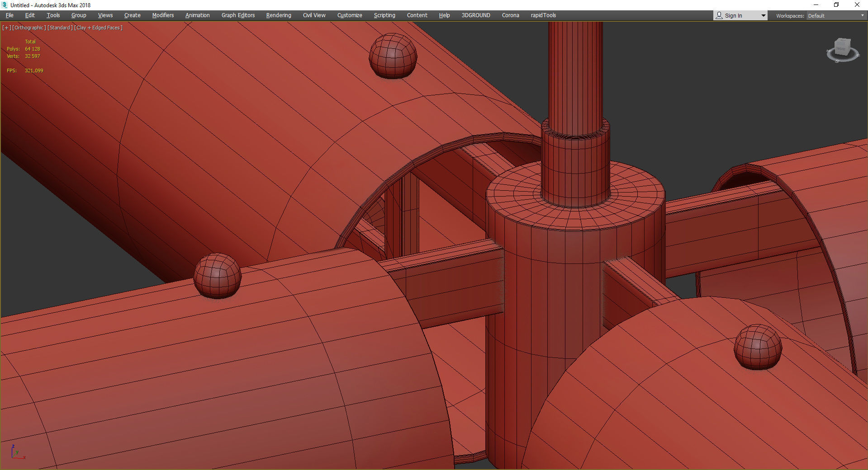
Task: Open the Rendering menu
Action: pos(279,15)
